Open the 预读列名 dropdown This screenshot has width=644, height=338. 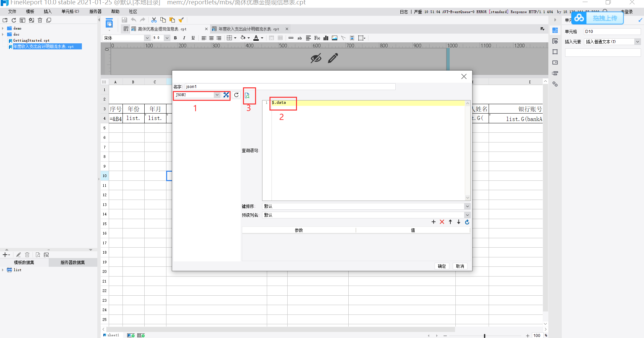(x=467, y=215)
